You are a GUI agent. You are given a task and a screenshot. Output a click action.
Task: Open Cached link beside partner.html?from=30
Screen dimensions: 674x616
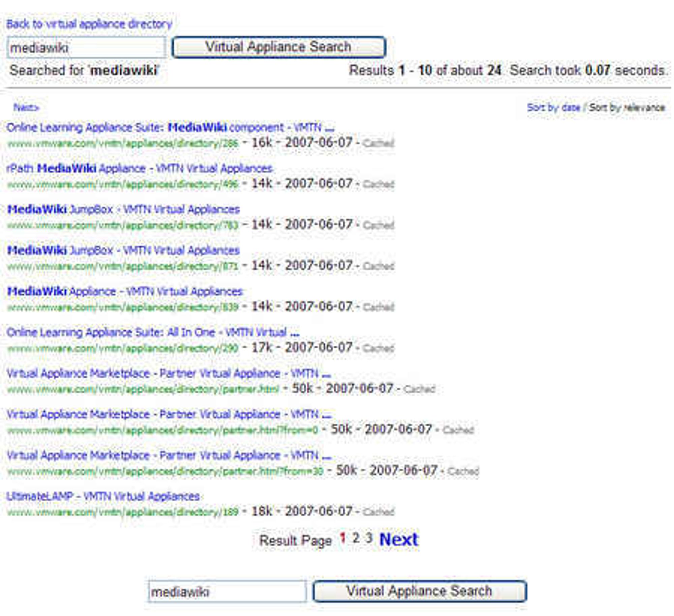pos(463,471)
